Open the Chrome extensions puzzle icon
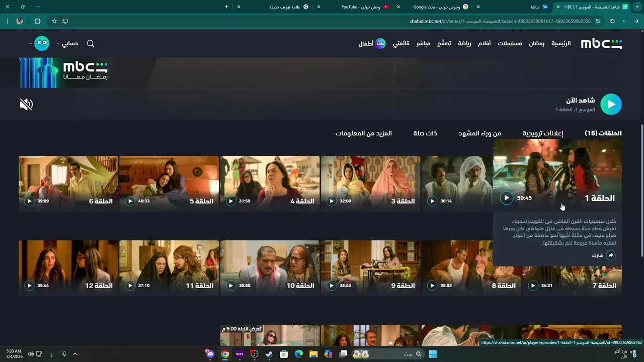The image size is (644, 362). click(38, 21)
